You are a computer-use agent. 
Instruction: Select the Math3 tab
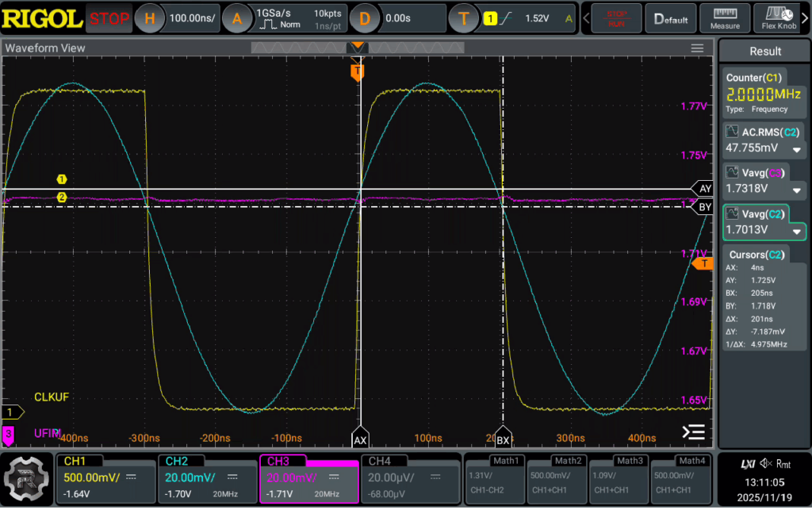click(619, 479)
